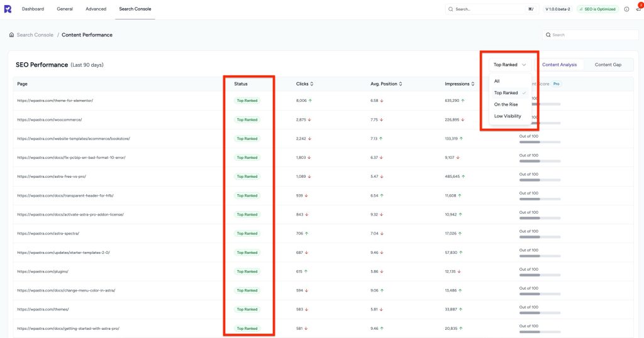Open the starter-templates-2-0 URL

[x=64, y=253]
